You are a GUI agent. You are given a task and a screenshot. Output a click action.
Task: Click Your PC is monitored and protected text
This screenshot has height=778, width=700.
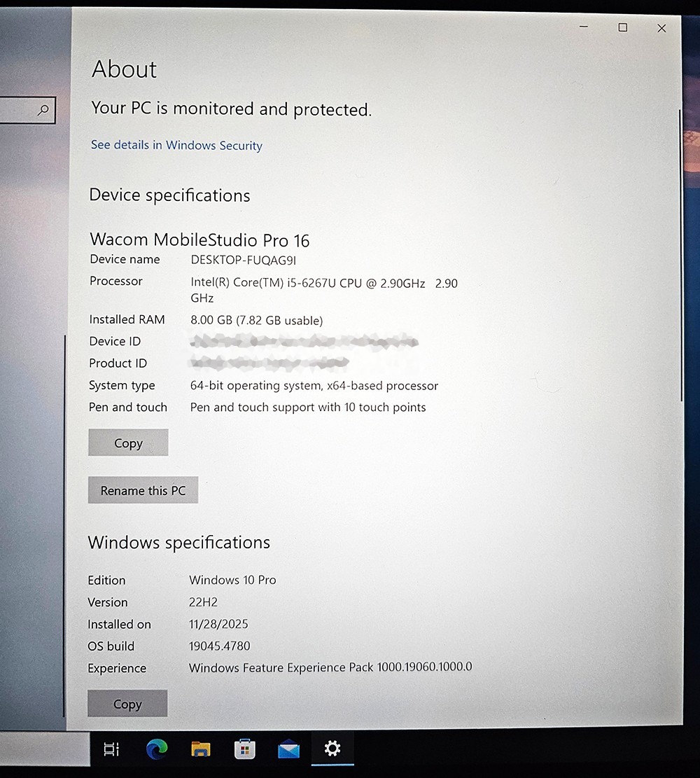click(231, 109)
